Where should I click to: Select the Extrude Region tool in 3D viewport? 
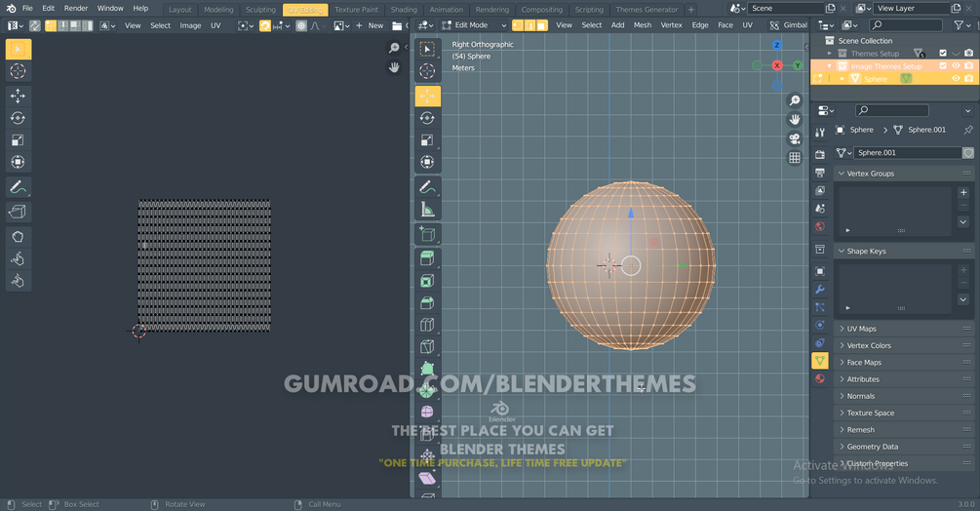(427, 258)
